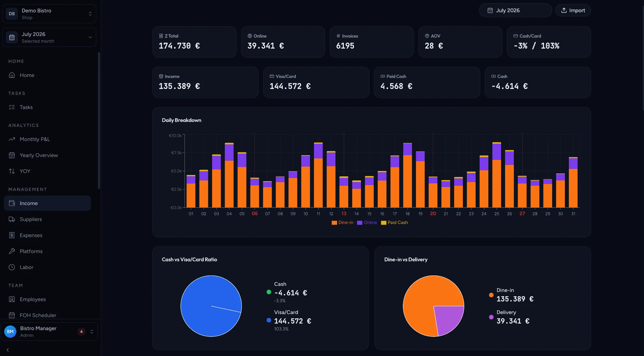Click the upload icon on the Import button

tap(564, 10)
